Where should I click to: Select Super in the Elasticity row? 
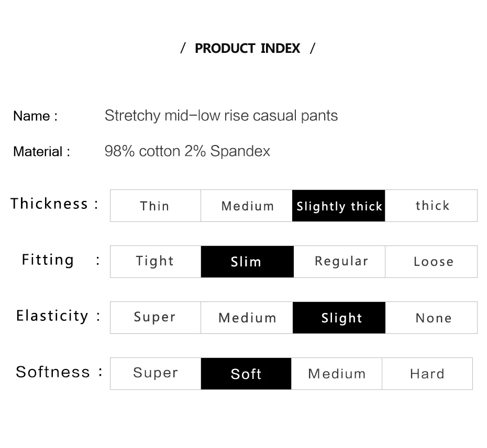click(x=156, y=317)
